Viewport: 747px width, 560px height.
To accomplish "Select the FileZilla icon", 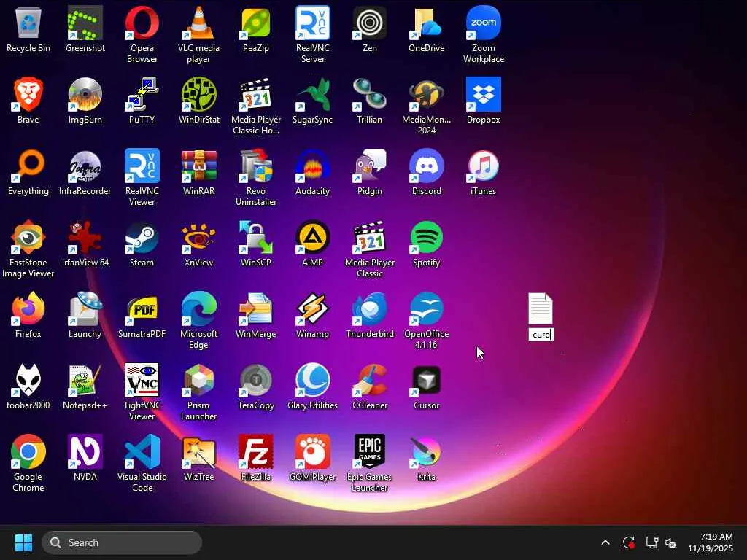I will point(256,453).
